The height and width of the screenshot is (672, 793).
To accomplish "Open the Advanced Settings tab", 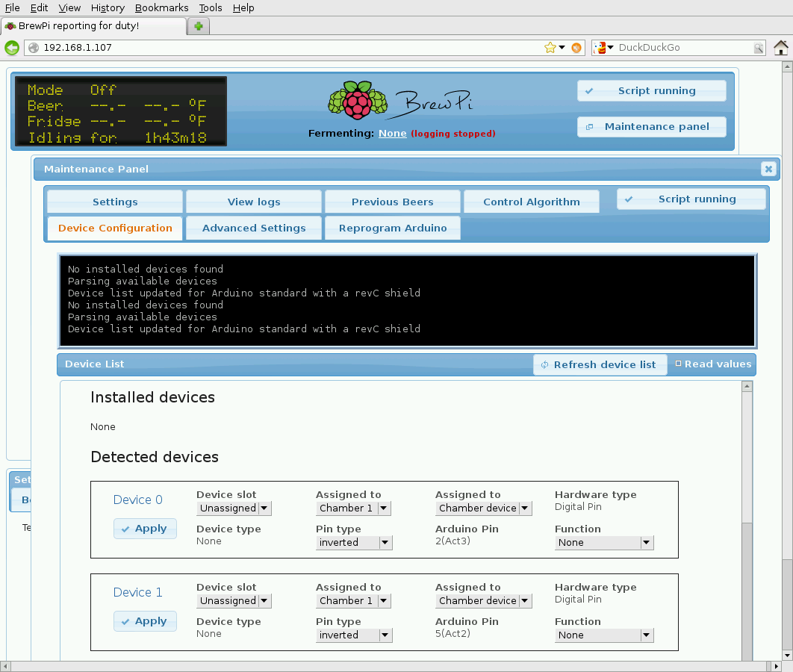I will click(x=254, y=228).
